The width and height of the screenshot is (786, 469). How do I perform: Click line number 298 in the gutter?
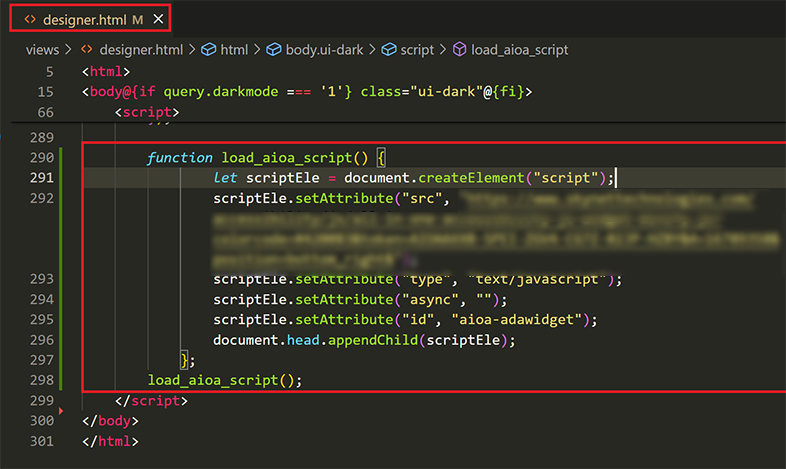42,380
